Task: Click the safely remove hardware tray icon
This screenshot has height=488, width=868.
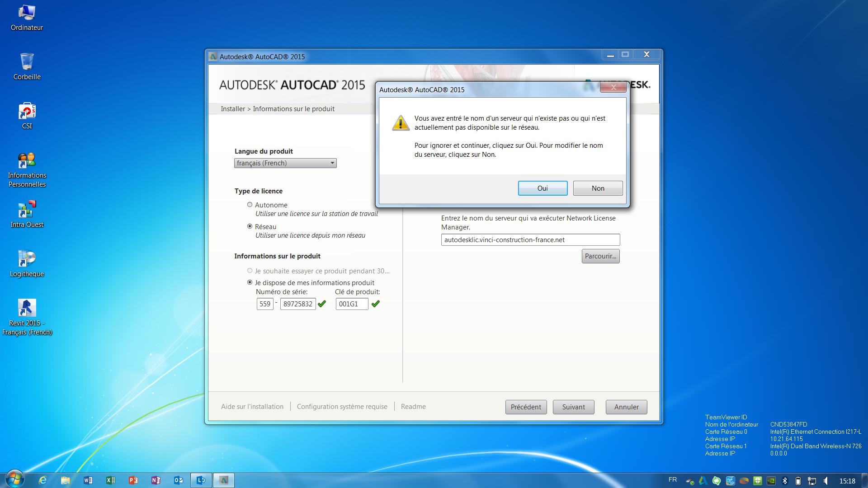Action: [690, 481]
